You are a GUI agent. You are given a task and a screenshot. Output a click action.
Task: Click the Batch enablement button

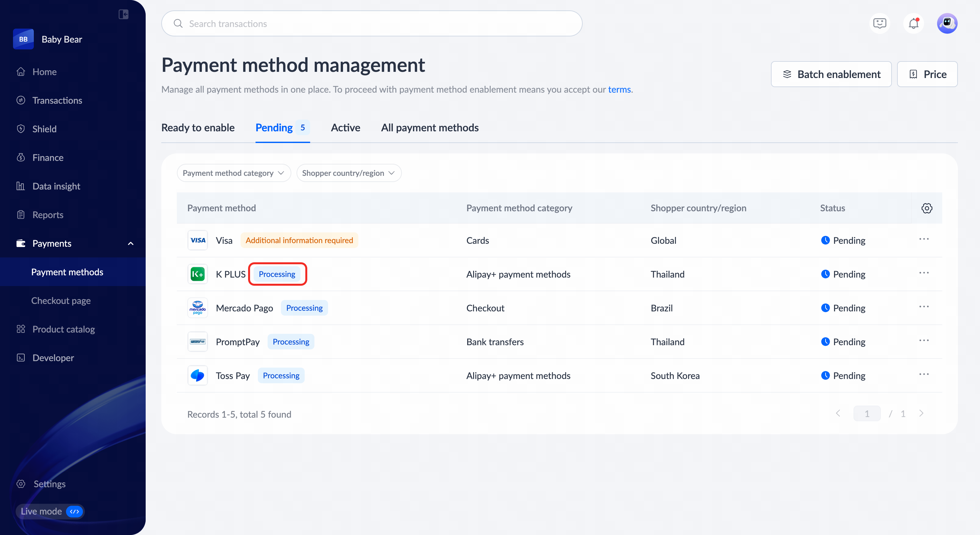(831, 74)
